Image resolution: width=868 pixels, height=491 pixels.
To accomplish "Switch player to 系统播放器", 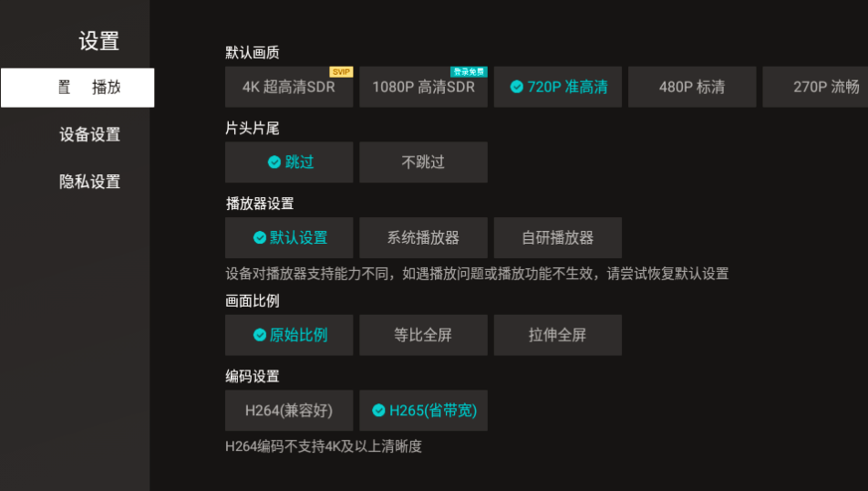I will (x=423, y=237).
